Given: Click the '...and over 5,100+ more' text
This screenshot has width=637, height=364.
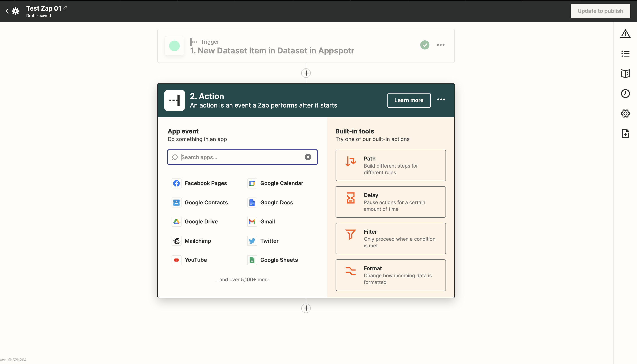Looking at the screenshot, I should (242, 280).
